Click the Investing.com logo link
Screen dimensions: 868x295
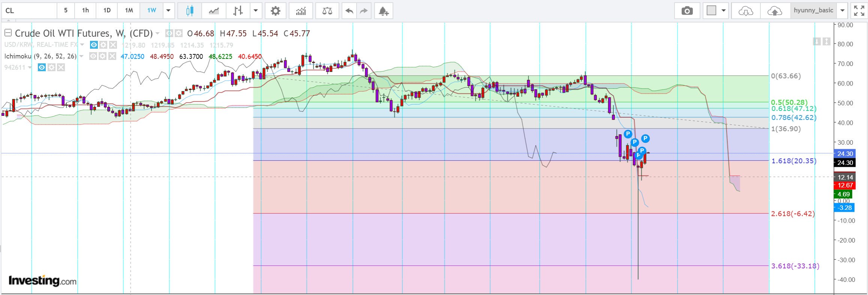(42, 280)
